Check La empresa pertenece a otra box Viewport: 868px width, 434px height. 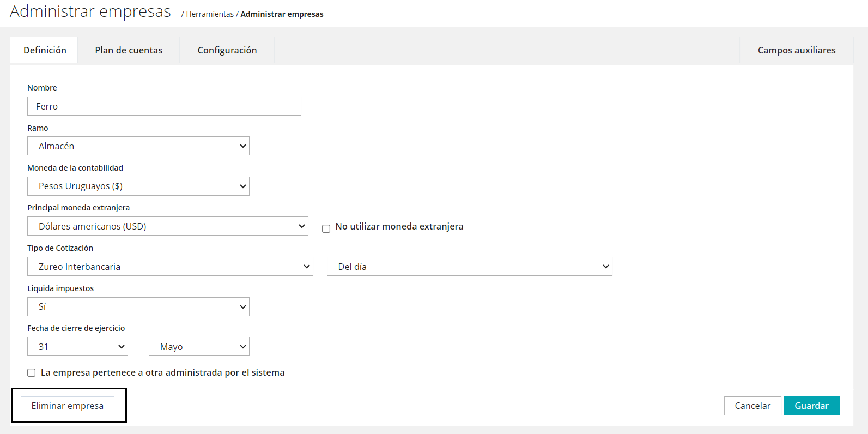[32, 373]
